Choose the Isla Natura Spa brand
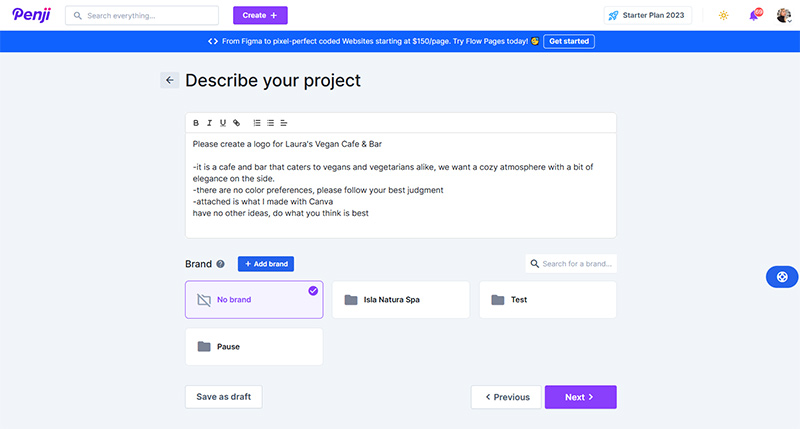This screenshot has width=800, height=429. (400, 299)
